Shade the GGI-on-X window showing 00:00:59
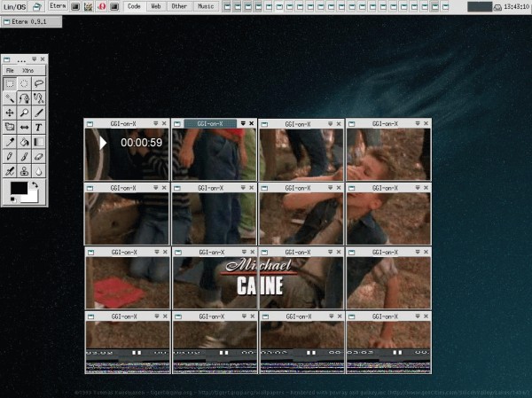The width and height of the screenshot is (532, 398). pos(156,123)
